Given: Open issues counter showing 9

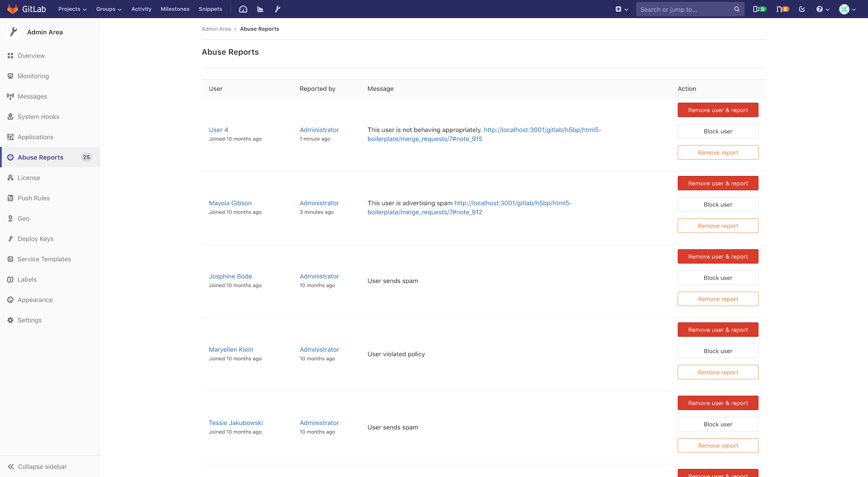Looking at the screenshot, I should click(759, 9).
